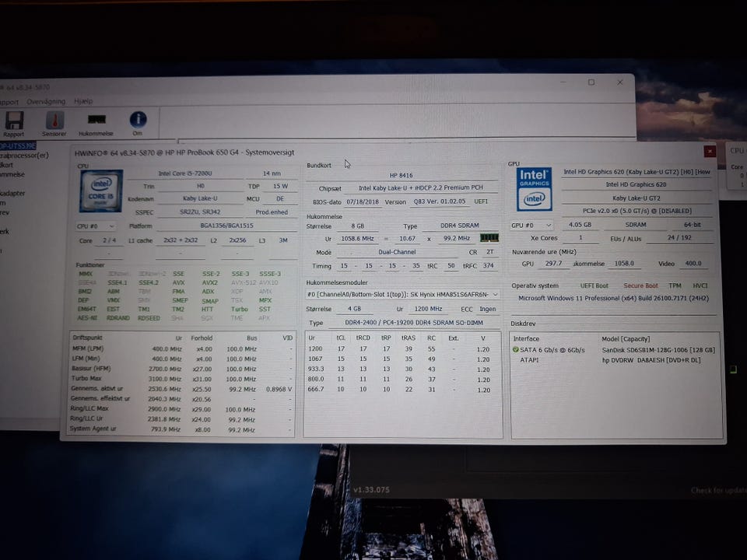
Task: Open the Om info toolbar icon
Action: (139, 120)
